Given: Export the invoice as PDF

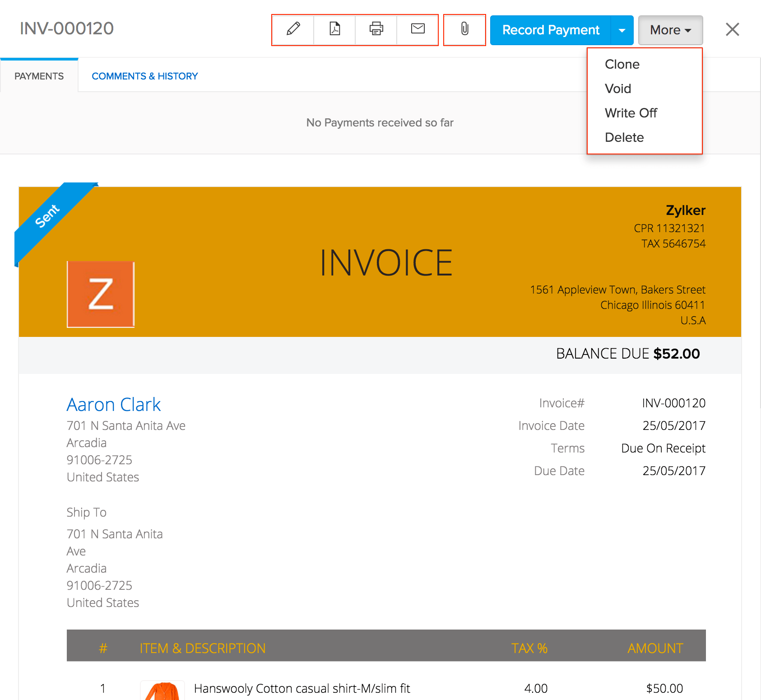Looking at the screenshot, I should tap(334, 30).
